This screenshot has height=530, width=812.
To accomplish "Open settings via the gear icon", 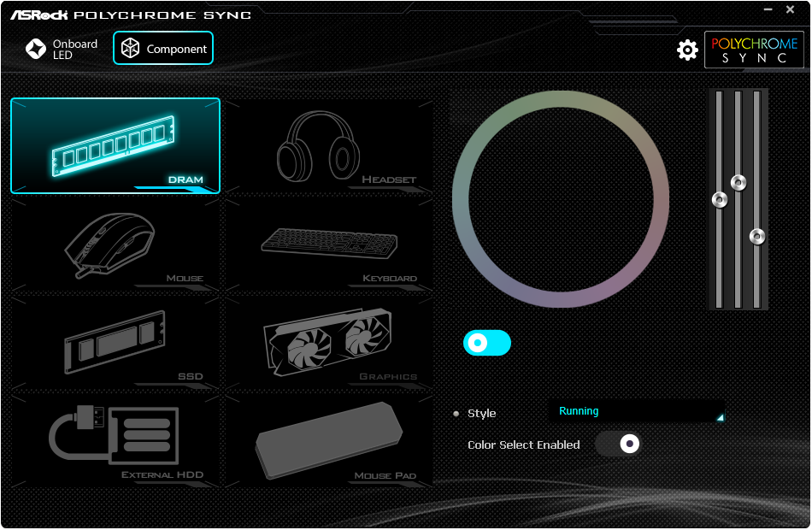I will coord(687,50).
